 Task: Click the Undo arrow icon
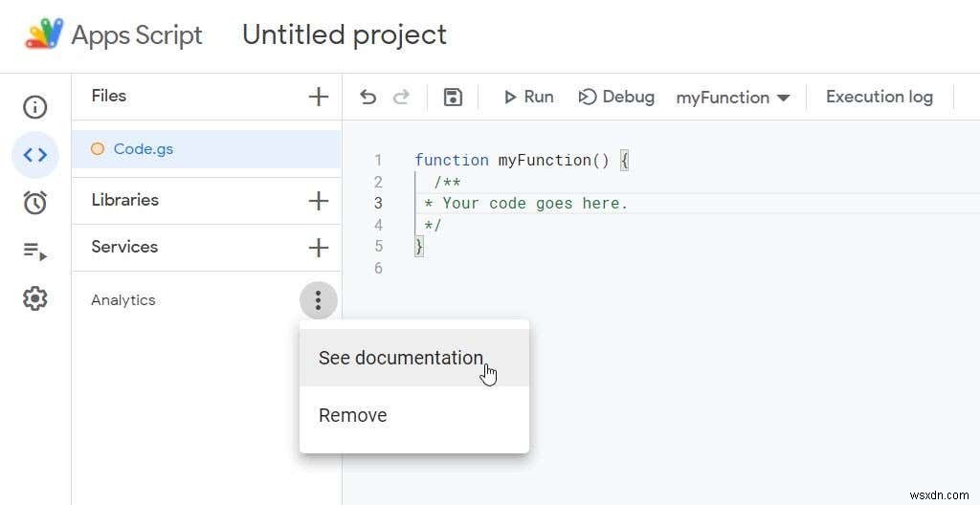tap(368, 97)
